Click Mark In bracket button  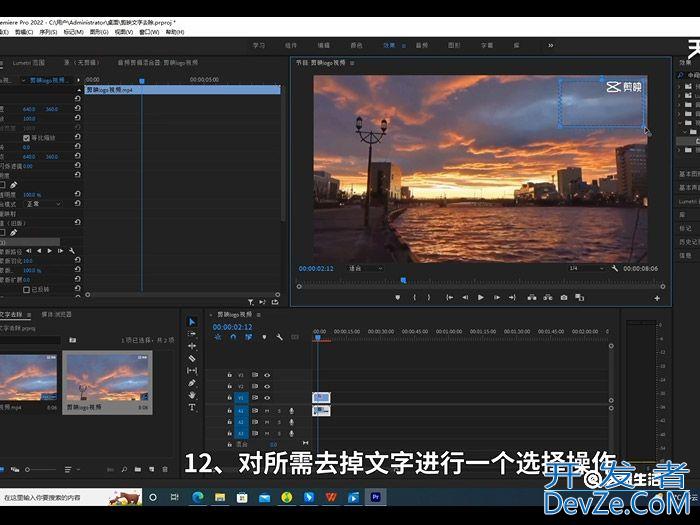pos(415,297)
